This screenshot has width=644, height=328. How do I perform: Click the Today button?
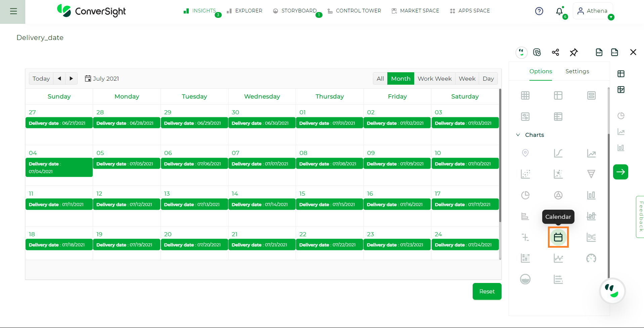[41, 79]
